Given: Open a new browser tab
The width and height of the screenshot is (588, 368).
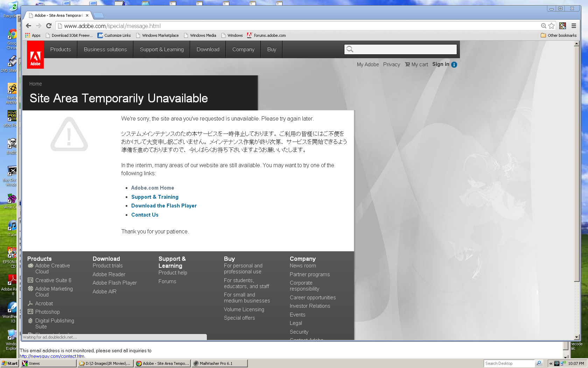Looking at the screenshot, I should pos(99,15).
